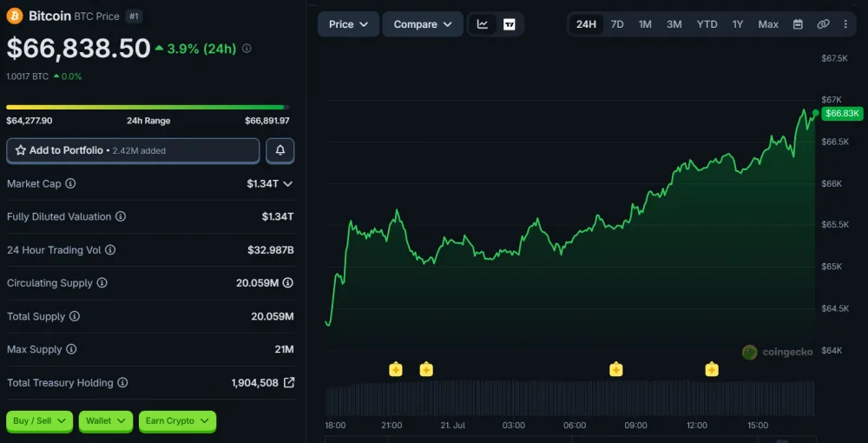Click the Fully Diluted $1.34T value
The image size is (868, 443).
coord(278,216)
